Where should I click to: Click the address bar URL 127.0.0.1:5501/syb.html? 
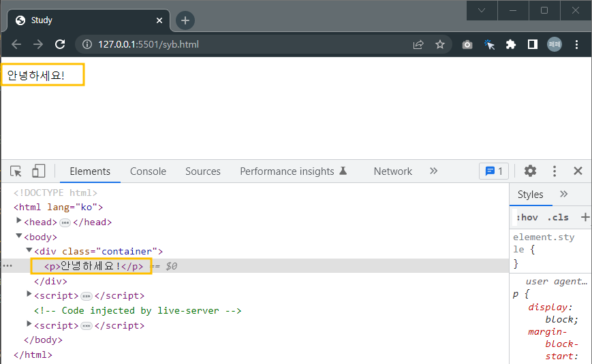(149, 44)
